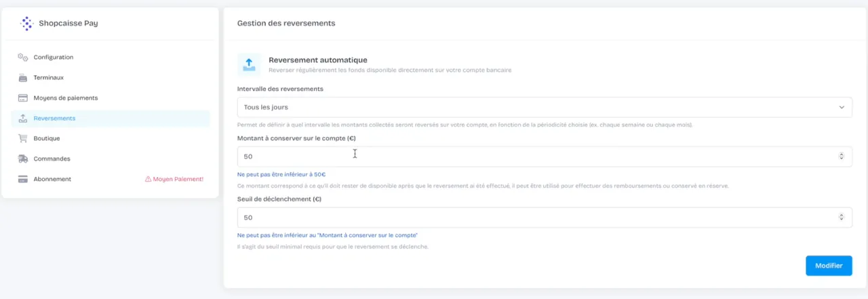Click the Moyens de paiements card icon
The width and height of the screenshot is (868, 299).
click(x=22, y=98)
